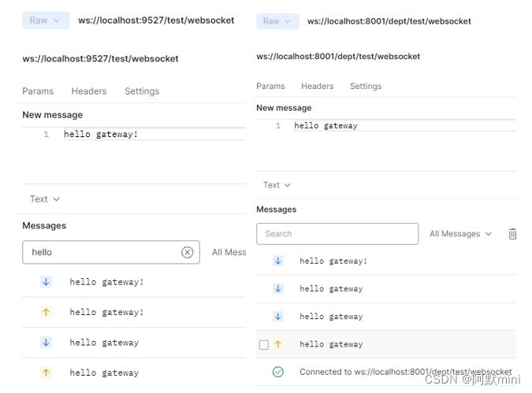Open the Raw dropdown in the right panel

pyautogui.click(x=277, y=21)
